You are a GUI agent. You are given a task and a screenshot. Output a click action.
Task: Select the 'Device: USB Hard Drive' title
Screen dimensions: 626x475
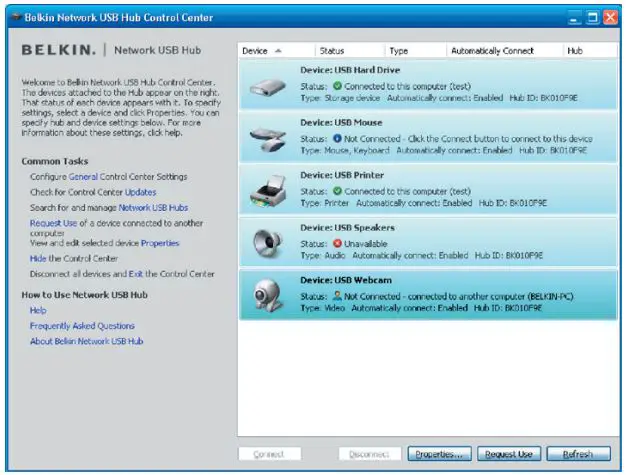[x=350, y=70]
